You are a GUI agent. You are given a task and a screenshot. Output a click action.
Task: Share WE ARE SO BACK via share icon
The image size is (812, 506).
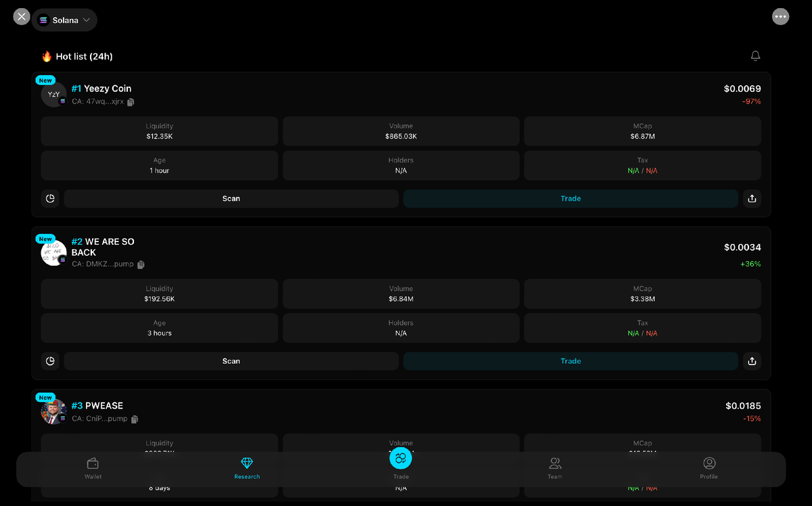coord(752,361)
